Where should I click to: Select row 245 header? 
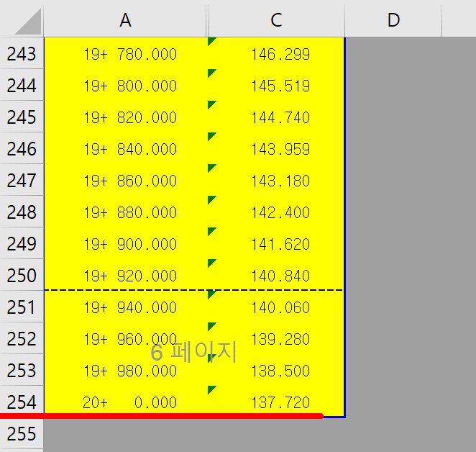click(x=22, y=117)
